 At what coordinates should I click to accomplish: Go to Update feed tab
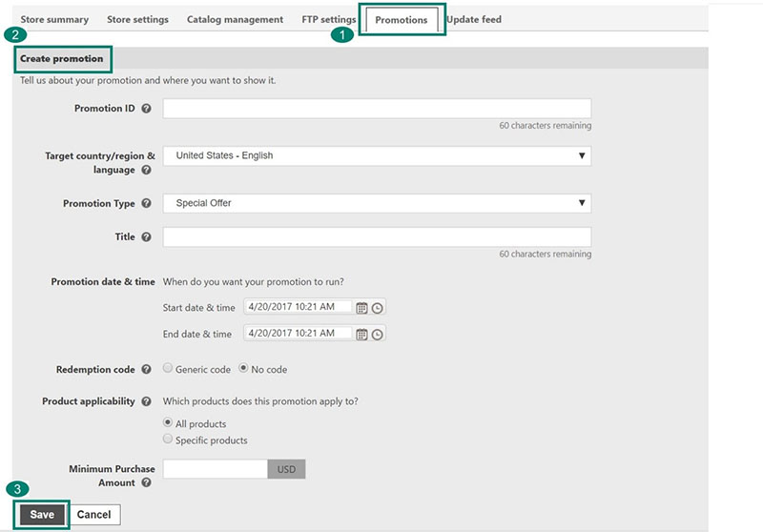coord(474,19)
